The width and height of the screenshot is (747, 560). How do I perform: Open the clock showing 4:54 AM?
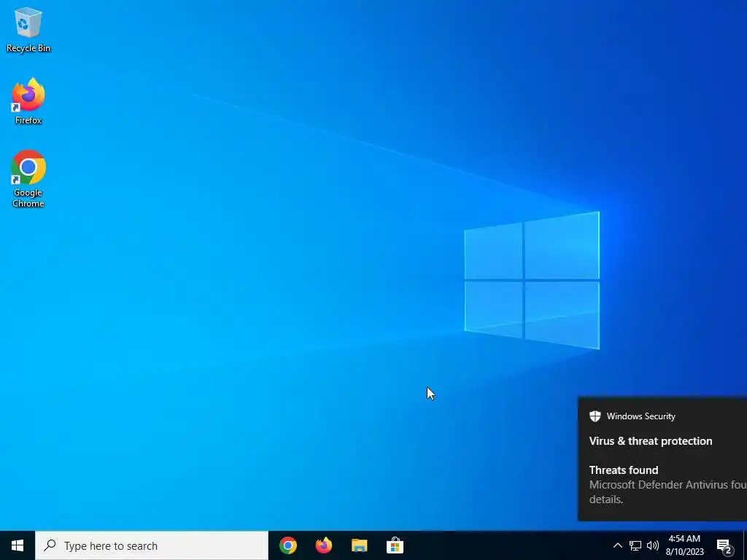[684, 545]
